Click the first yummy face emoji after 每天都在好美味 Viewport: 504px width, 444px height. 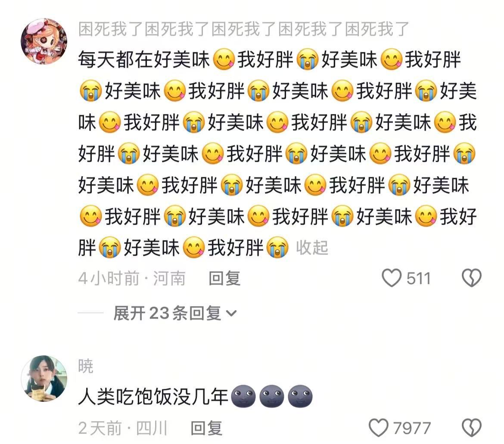(x=224, y=59)
